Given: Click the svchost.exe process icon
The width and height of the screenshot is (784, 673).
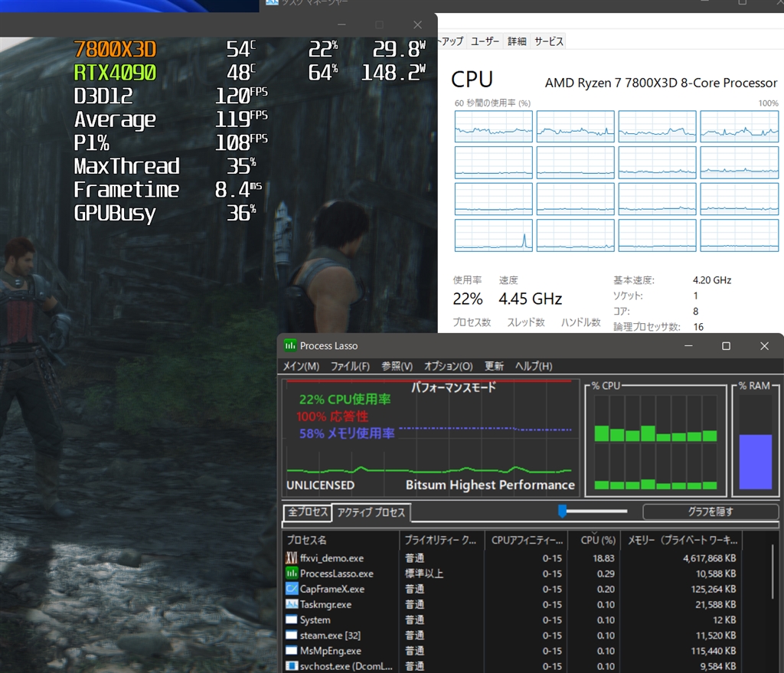Looking at the screenshot, I should click(x=291, y=665).
